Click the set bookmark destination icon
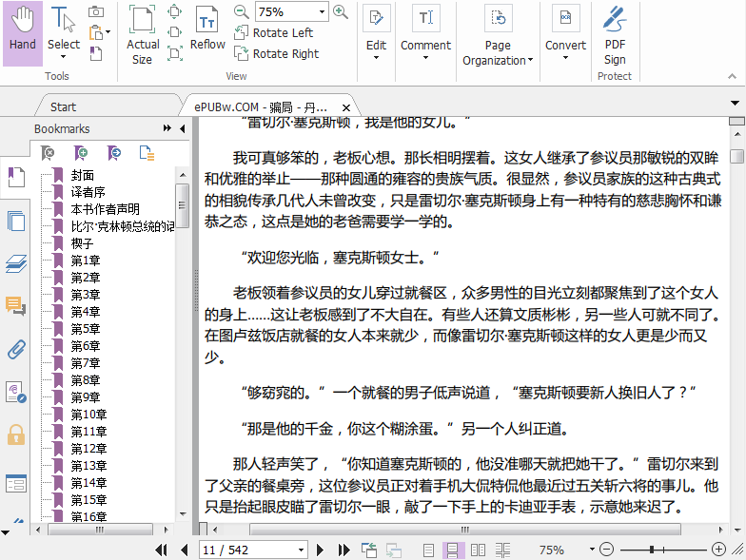Screen dimensions: 746x560 (x=114, y=153)
